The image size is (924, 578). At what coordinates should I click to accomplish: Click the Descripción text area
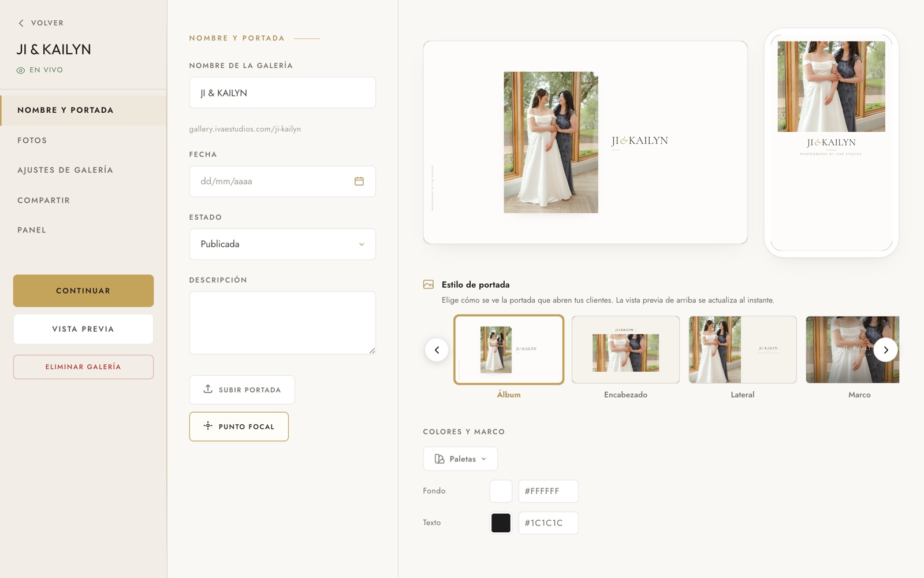(282, 323)
